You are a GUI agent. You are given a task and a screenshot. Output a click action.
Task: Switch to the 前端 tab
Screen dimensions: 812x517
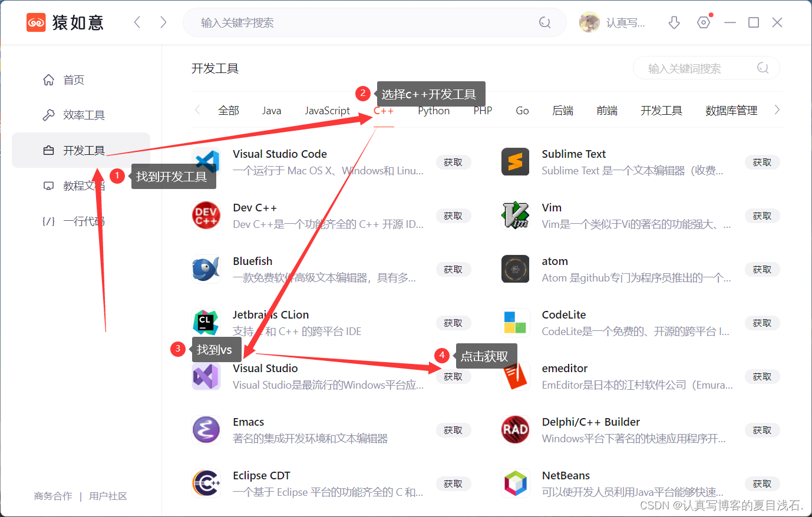click(607, 111)
